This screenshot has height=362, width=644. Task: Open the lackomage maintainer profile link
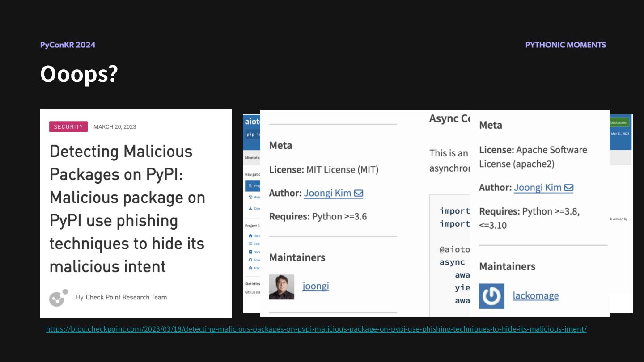(x=535, y=295)
